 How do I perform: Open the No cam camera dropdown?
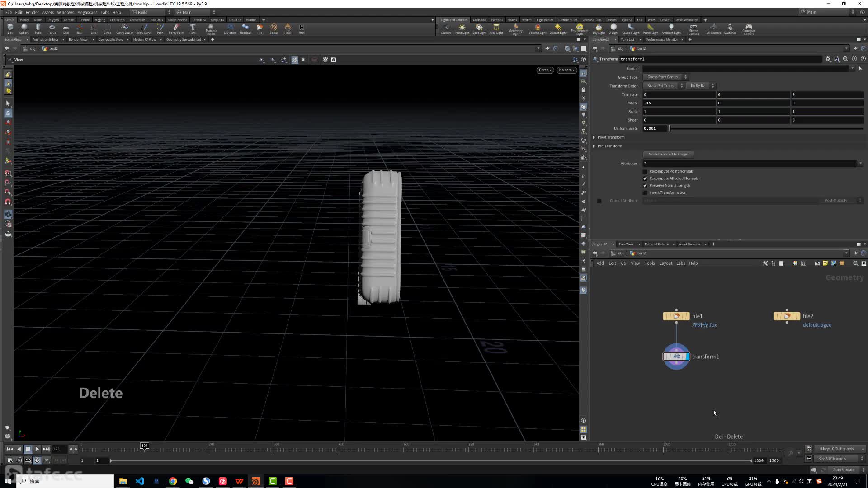click(x=566, y=70)
